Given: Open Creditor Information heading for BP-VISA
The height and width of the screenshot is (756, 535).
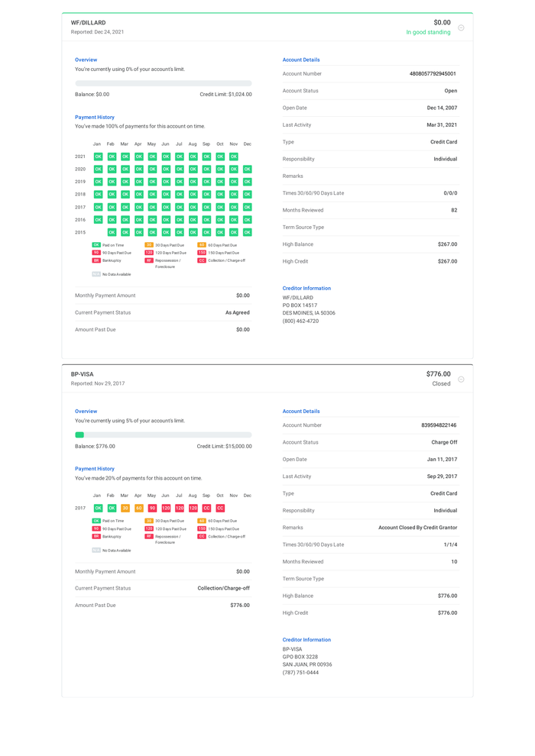Looking at the screenshot, I should pyautogui.click(x=306, y=640).
